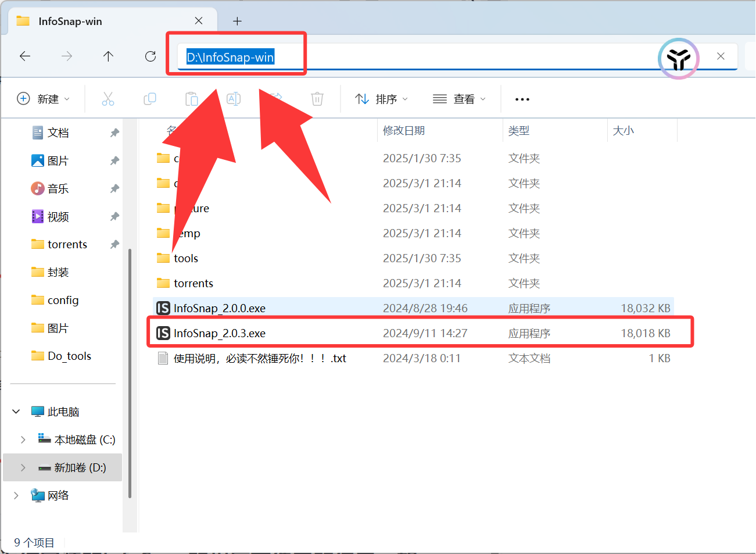
Task: Open the 排序 sort dropdown
Action: (x=381, y=99)
